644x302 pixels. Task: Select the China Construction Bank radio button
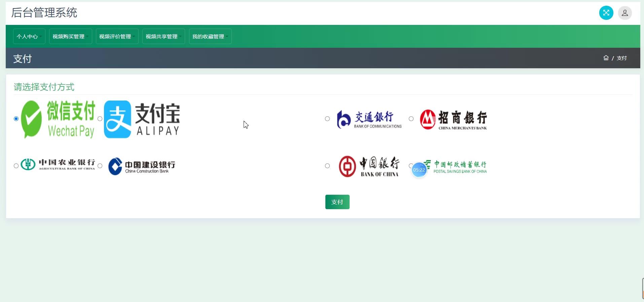click(100, 166)
